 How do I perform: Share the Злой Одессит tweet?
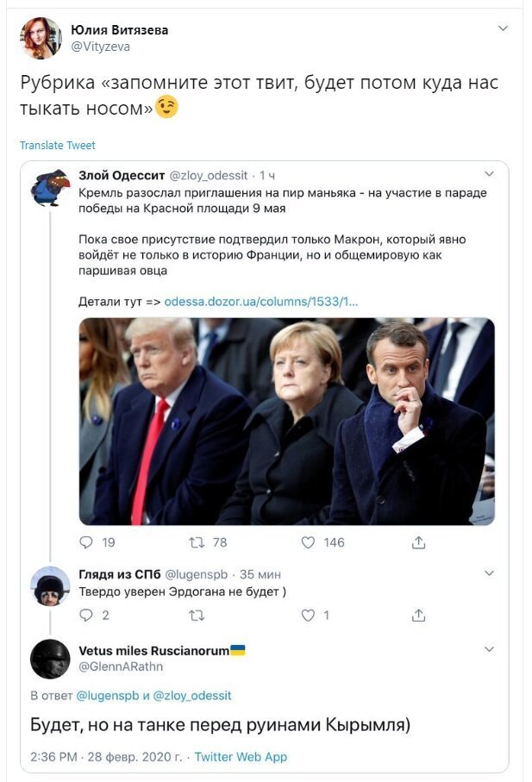click(x=418, y=542)
